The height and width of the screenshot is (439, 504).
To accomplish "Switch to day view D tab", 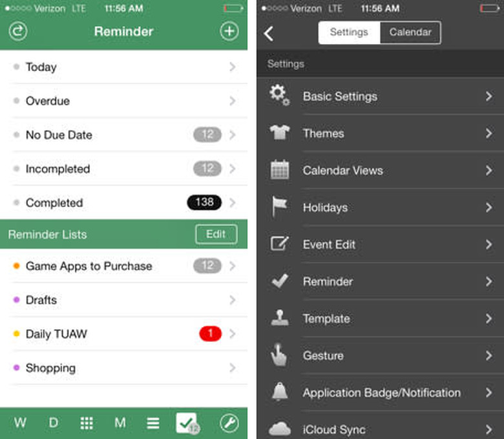I will click(x=54, y=423).
